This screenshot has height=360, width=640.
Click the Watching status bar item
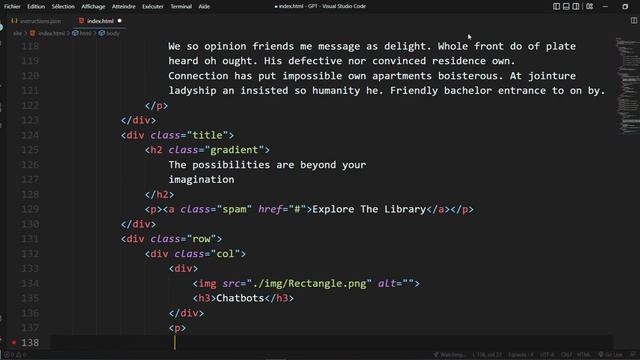tap(449, 355)
